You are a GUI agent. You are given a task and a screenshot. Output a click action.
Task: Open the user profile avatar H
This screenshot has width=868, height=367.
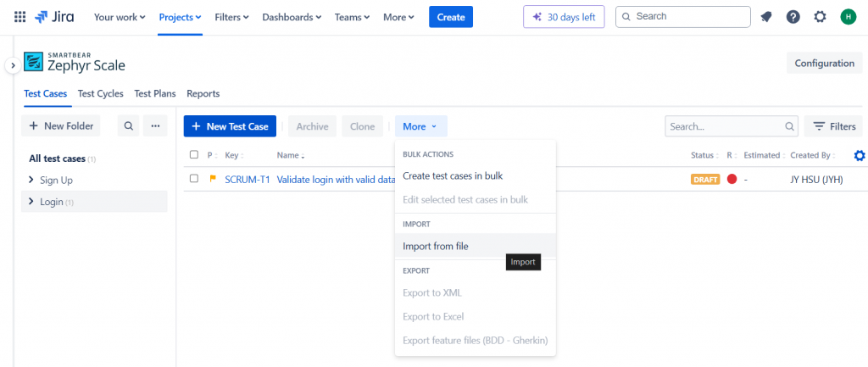click(848, 17)
